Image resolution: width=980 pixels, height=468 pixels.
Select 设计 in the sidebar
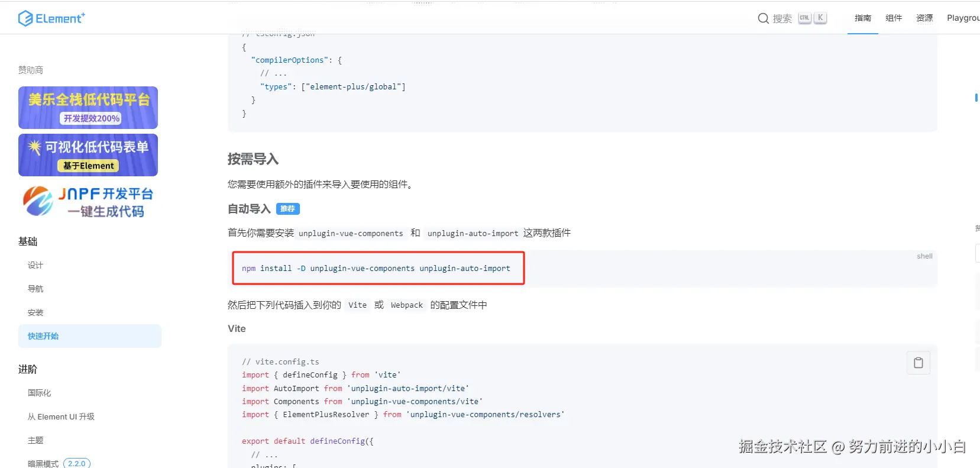pyautogui.click(x=35, y=265)
